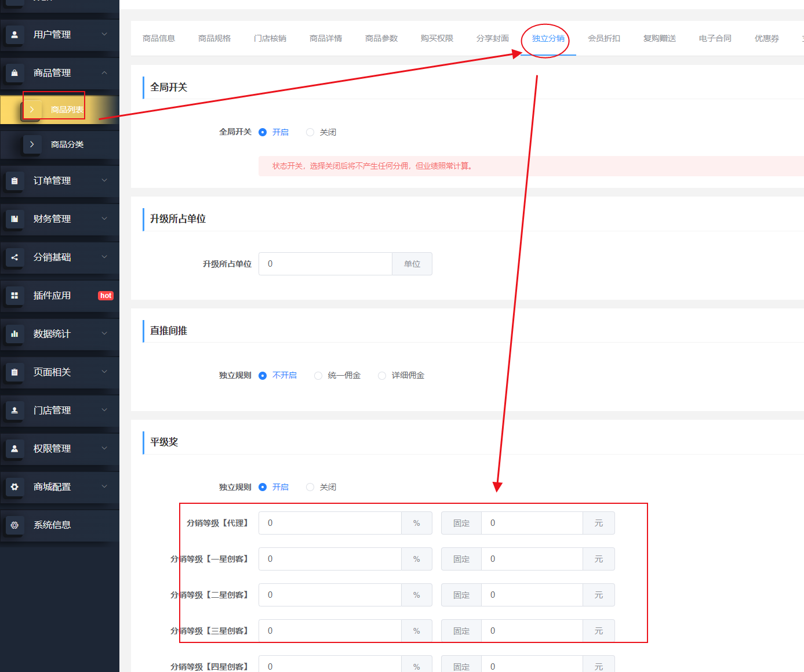Click the 升级所占单位 input field
Viewport: 804px width, 672px height.
(x=325, y=264)
